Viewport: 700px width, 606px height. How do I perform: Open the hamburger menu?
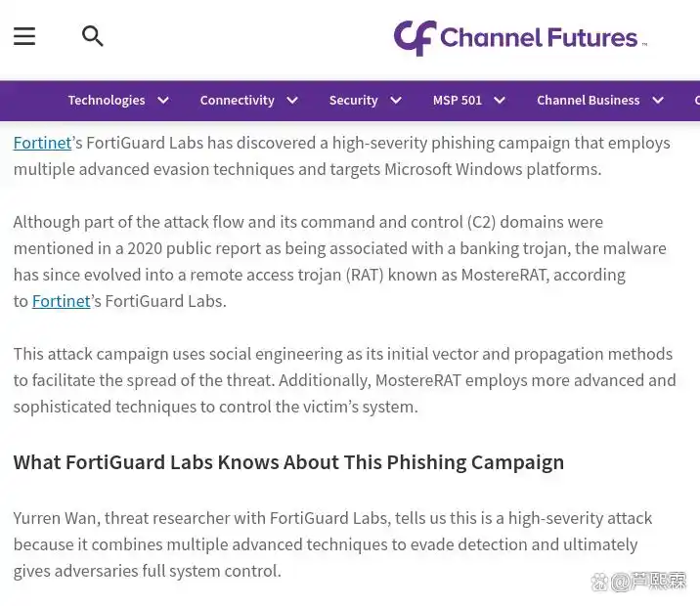(x=24, y=37)
